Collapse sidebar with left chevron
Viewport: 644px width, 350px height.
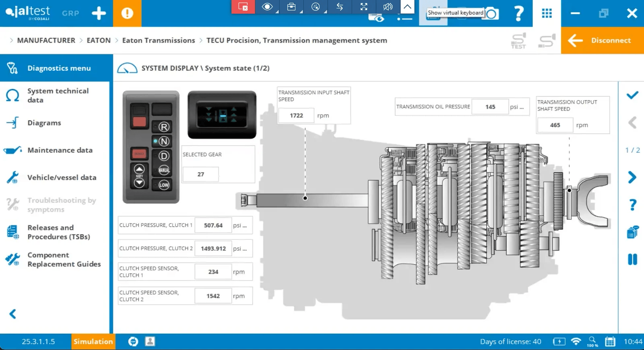pyautogui.click(x=13, y=314)
